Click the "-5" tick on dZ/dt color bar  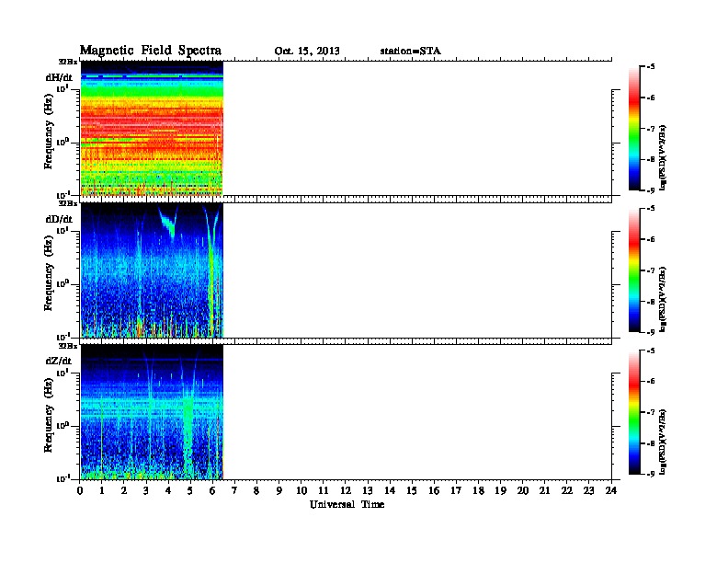[x=651, y=350]
